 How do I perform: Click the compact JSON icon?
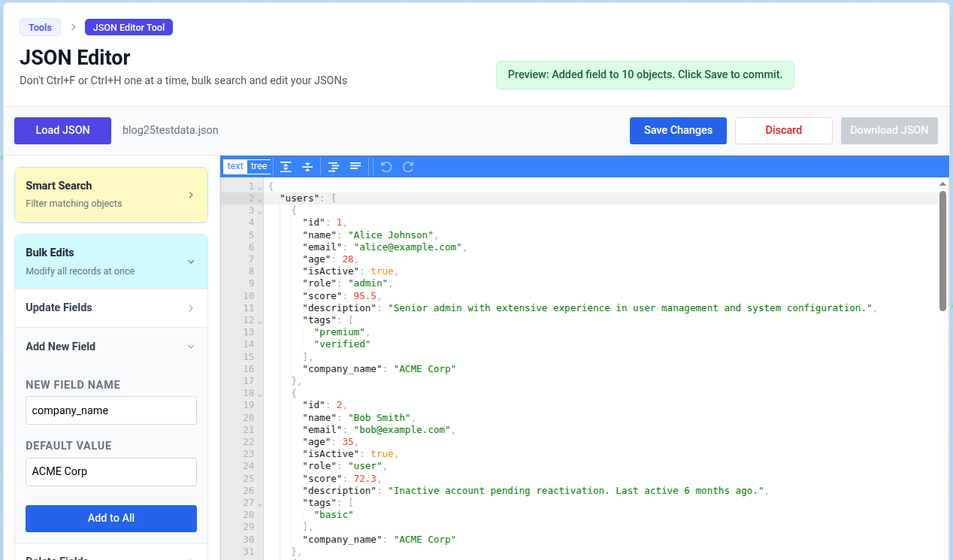pos(355,167)
